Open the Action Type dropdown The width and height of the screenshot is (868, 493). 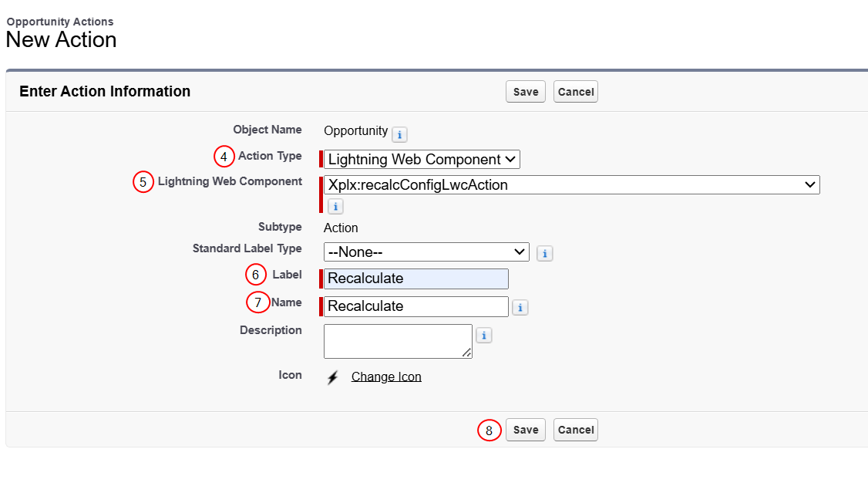pos(422,160)
